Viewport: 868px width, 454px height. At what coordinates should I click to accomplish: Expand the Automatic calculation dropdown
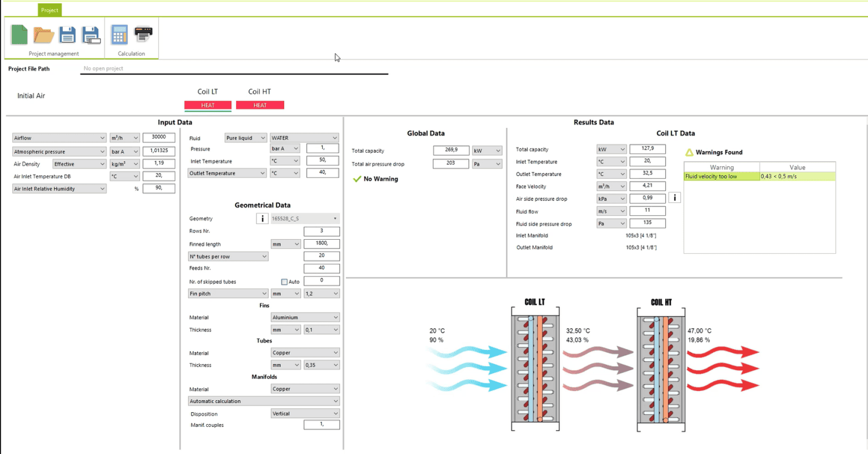pyautogui.click(x=264, y=401)
